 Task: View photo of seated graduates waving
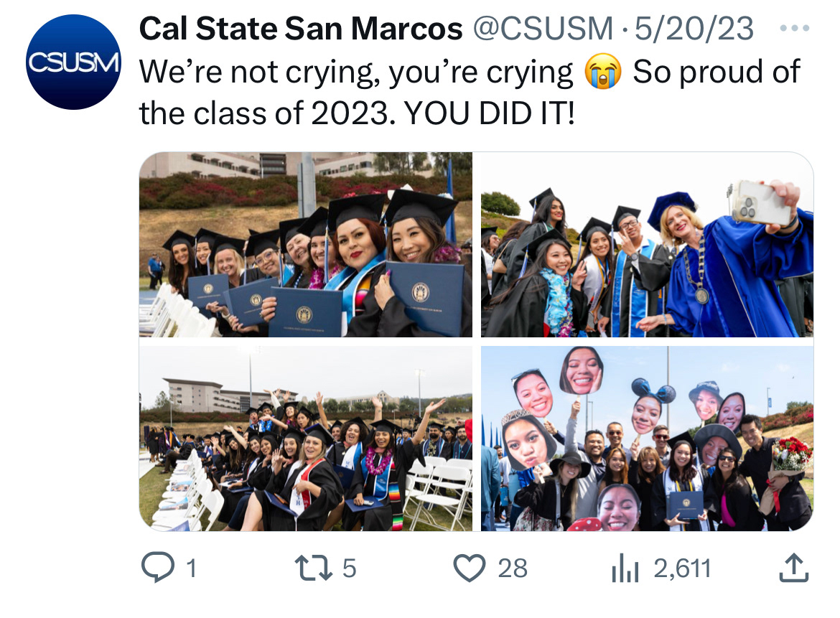pos(306,439)
